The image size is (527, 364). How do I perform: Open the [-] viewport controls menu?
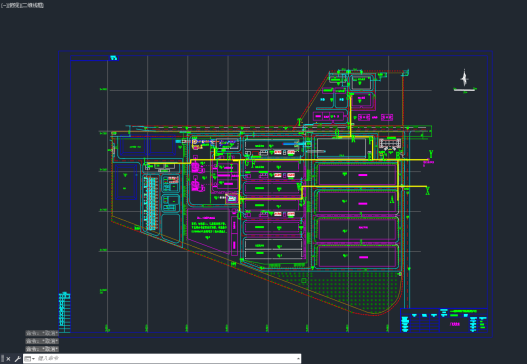tap(3, 5)
